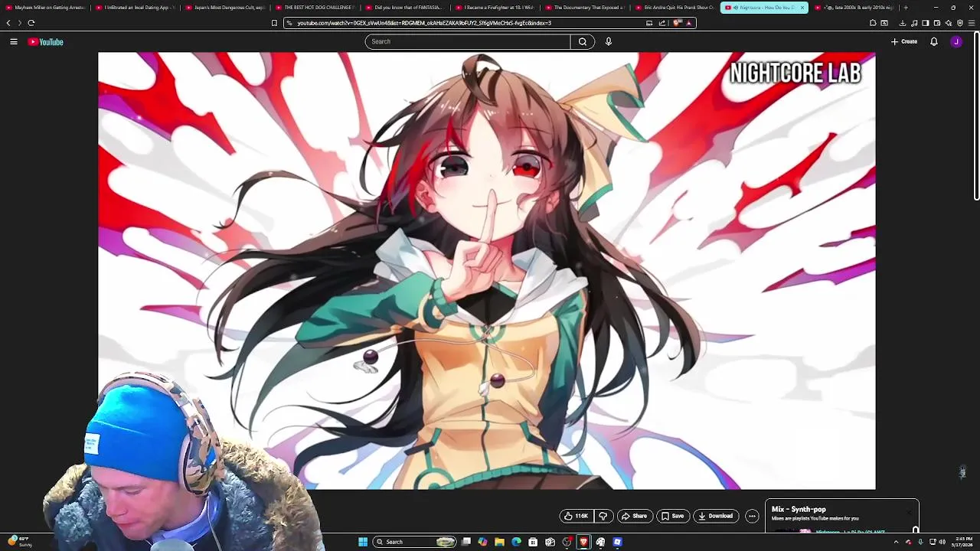Open media control music note icon

[914, 23]
